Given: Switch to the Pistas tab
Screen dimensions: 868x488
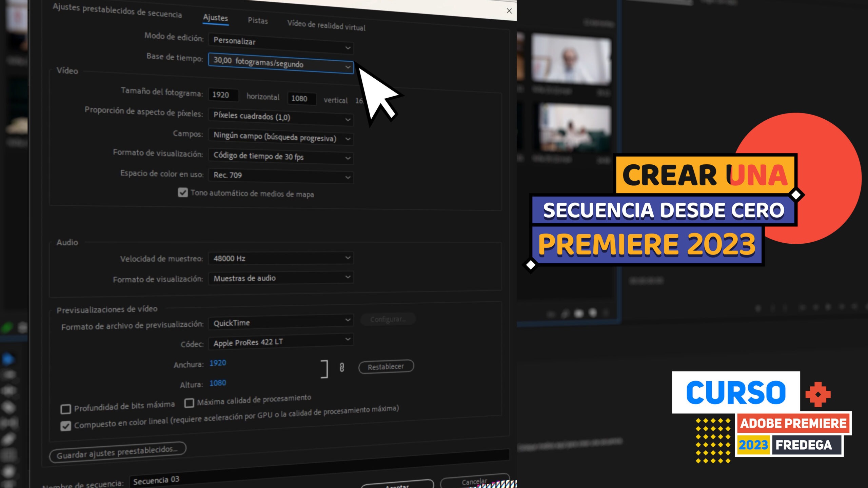Looking at the screenshot, I should coord(258,21).
